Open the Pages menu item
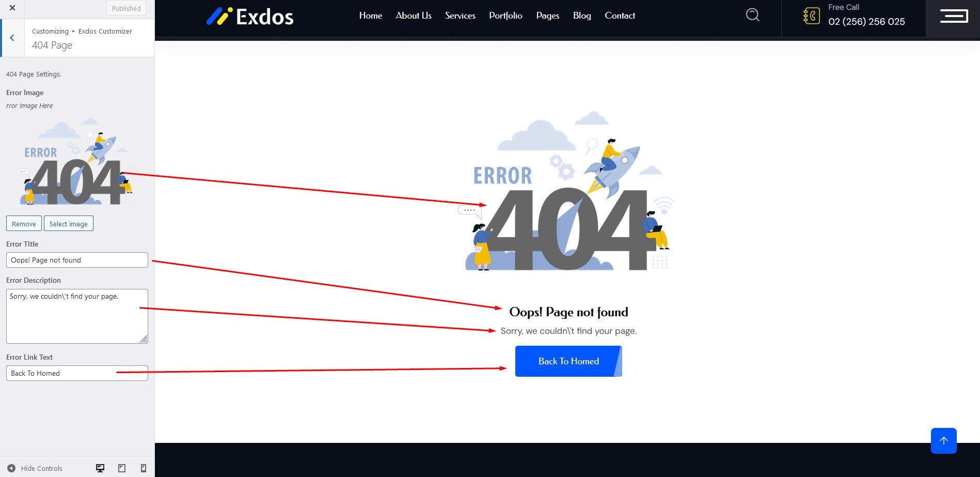The height and width of the screenshot is (477, 980). tap(547, 16)
